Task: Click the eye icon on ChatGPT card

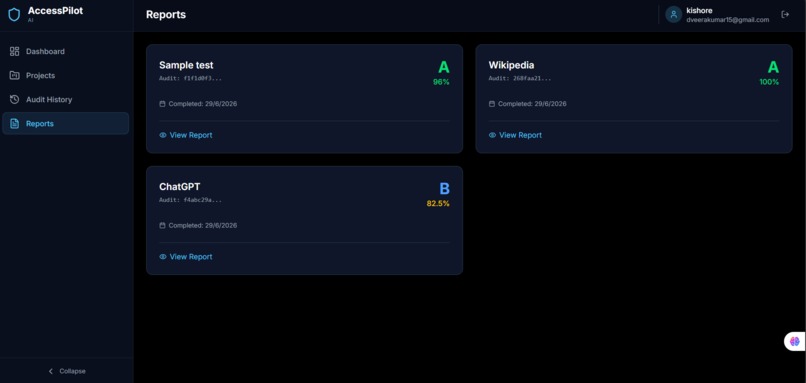Action: coord(163,257)
